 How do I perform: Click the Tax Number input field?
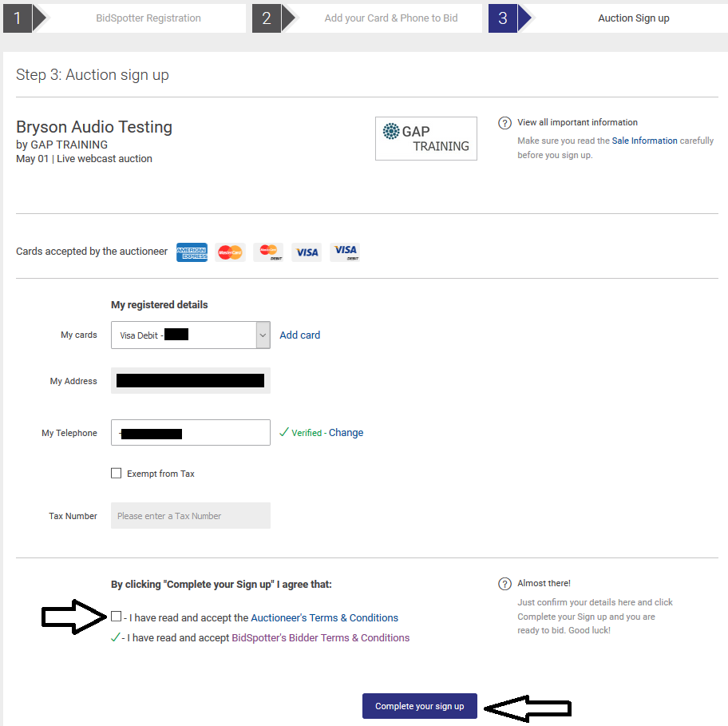190,516
